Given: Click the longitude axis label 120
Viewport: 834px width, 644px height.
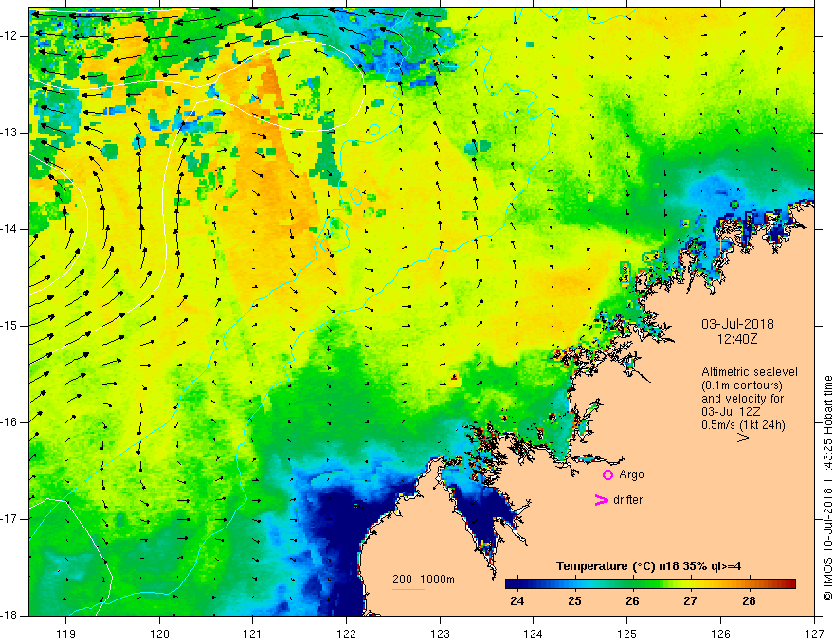Looking at the screenshot, I should pos(159,634).
